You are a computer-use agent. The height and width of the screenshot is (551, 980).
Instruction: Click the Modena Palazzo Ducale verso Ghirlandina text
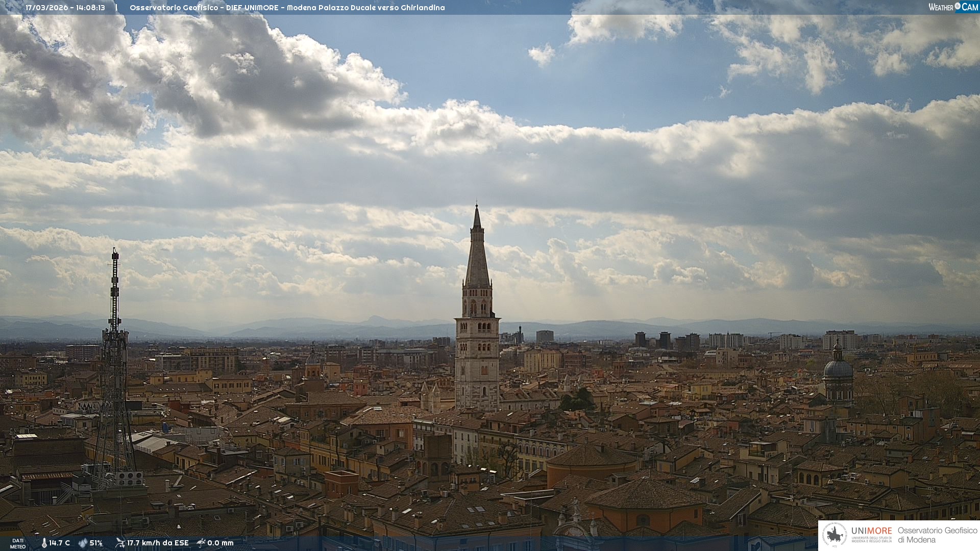point(365,8)
